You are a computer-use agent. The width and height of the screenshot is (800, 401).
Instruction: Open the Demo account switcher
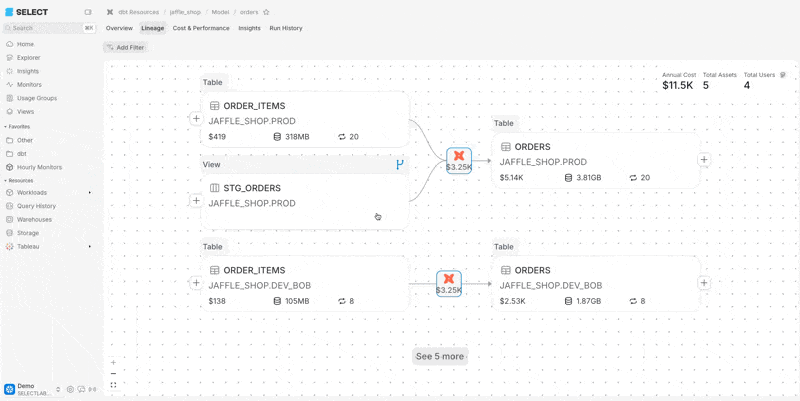coord(33,389)
